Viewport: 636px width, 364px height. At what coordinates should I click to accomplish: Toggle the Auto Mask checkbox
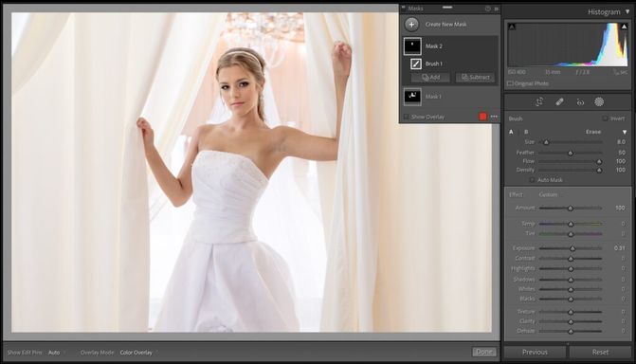pyautogui.click(x=532, y=180)
